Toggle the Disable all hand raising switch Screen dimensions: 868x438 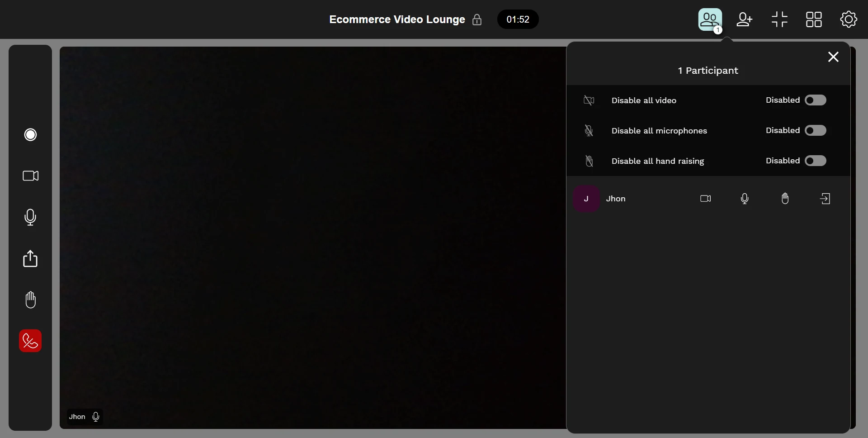(x=816, y=161)
